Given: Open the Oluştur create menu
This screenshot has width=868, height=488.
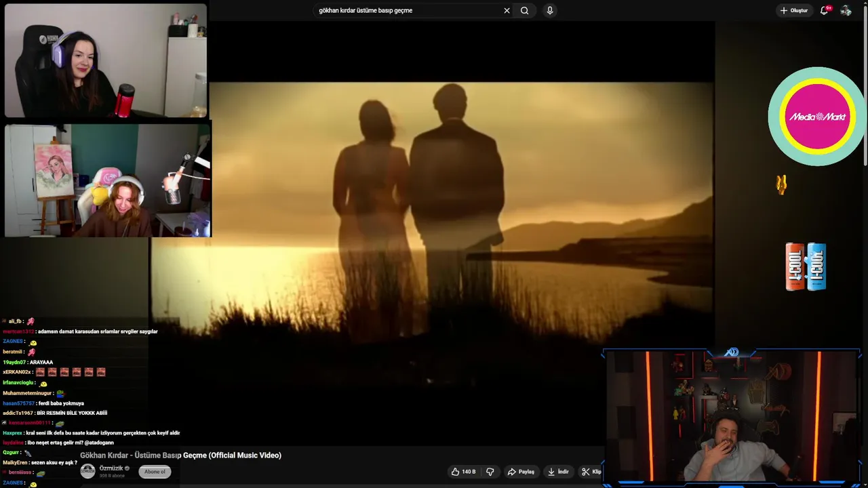Looking at the screenshot, I should [x=794, y=10].
